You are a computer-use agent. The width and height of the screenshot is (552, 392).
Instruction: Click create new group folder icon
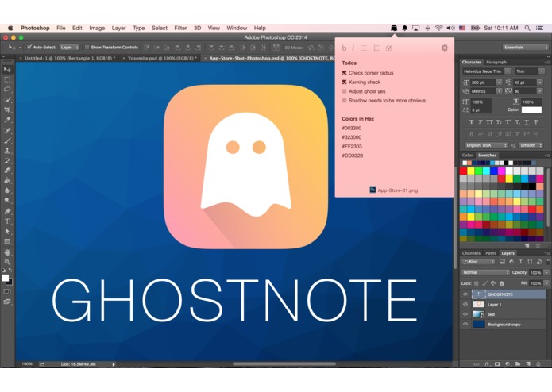(x=518, y=364)
